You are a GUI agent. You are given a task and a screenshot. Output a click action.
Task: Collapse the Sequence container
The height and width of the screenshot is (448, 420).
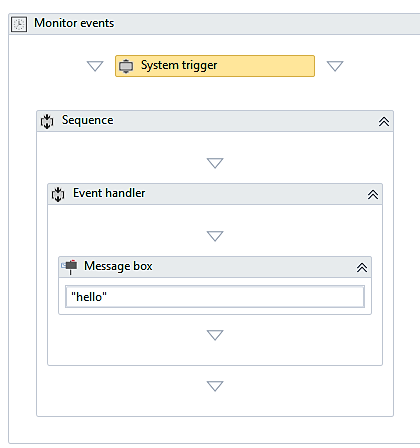(384, 122)
